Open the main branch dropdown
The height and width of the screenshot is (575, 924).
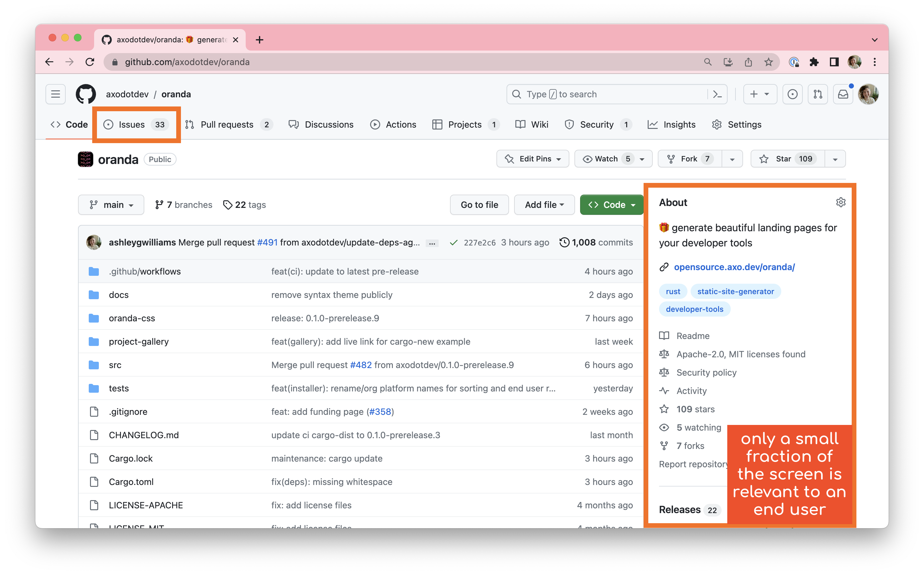(111, 205)
